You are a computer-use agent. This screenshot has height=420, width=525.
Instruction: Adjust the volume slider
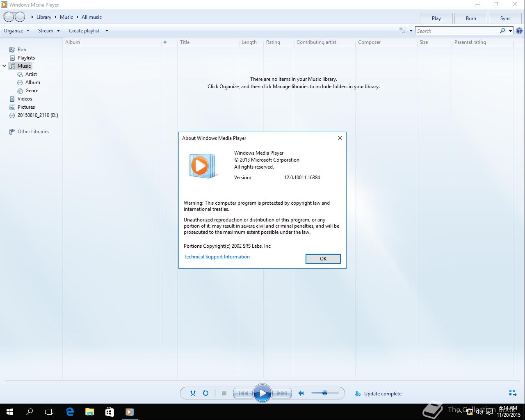click(325, 393)
